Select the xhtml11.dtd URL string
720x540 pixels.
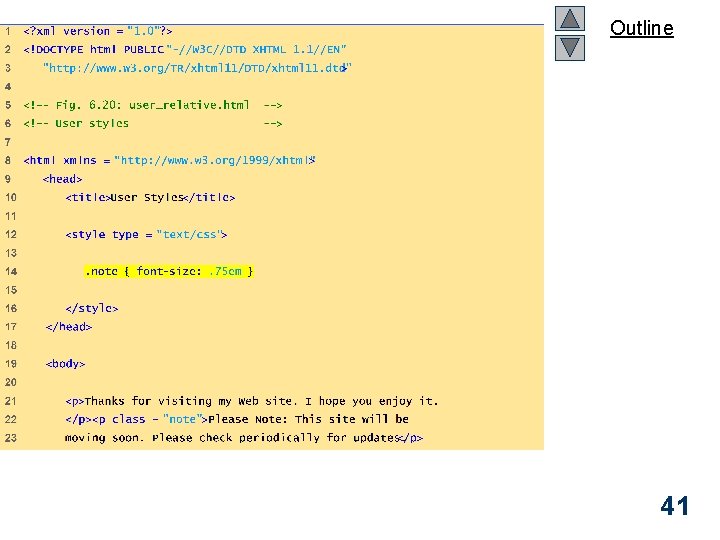197,68
